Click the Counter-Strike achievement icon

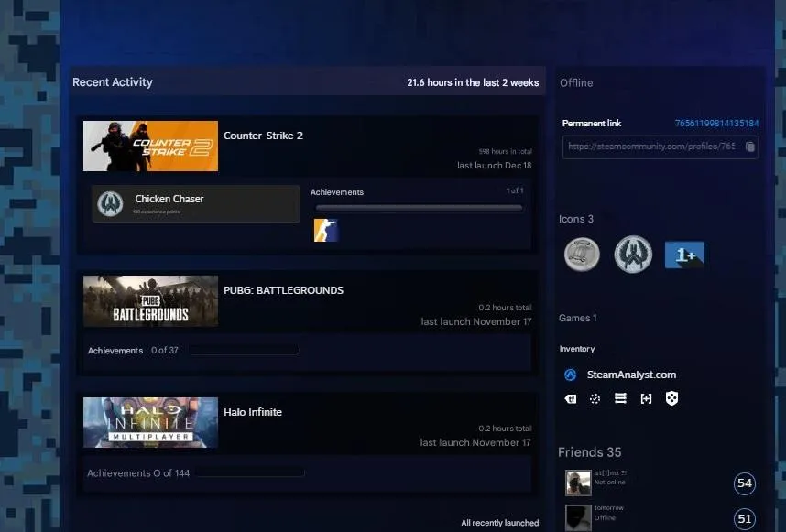325,230
